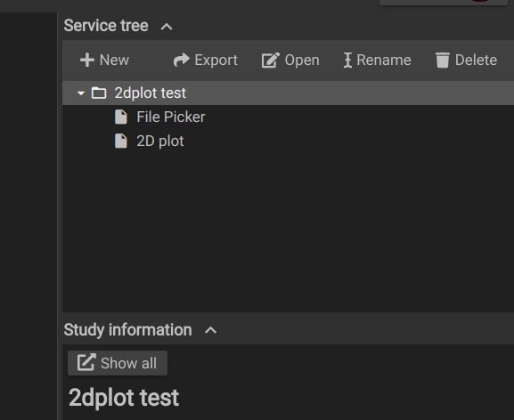Click the 2dplot test study title
Image resolution: width=514 pixels, height=420 pixels.
coord(124,398)
